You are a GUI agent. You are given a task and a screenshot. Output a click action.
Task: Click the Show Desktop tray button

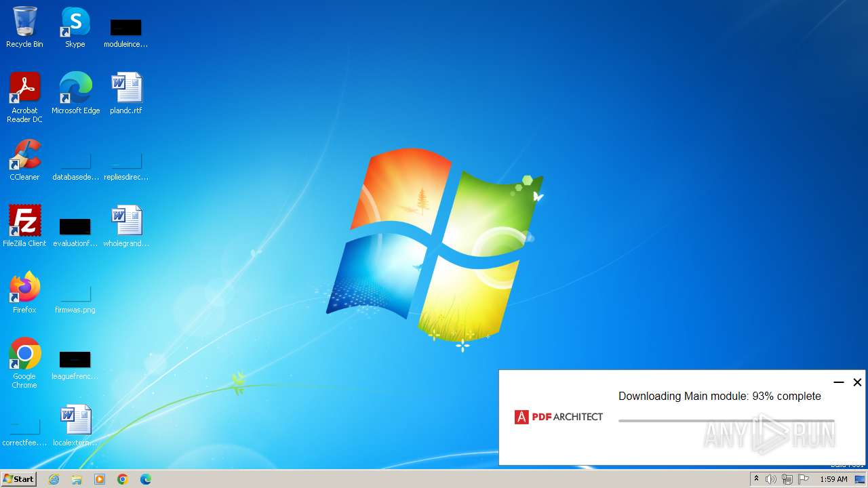(x=860, y=479)
